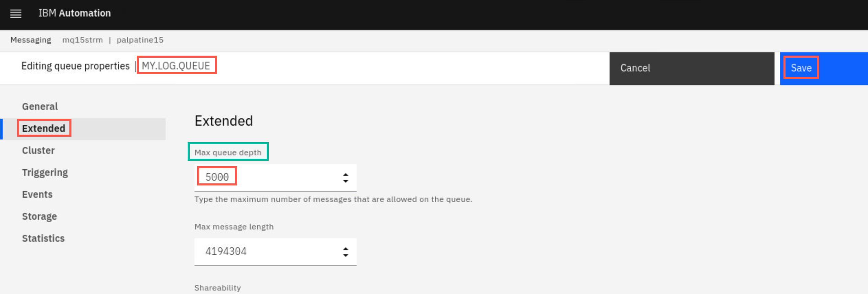Open the mq15strm breadcrumb
This screenshot has width=868, height=294.
(x=82, y=40)
